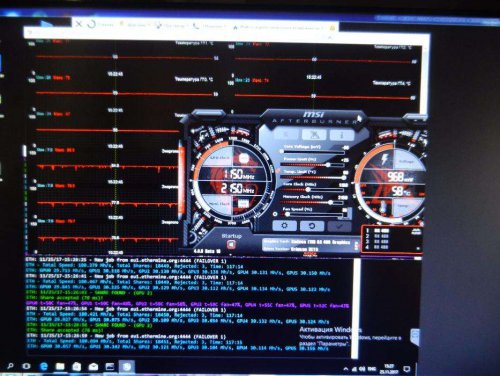Open File Explorer from the taskbar
This screenshot has width=500, height=376.
tap(60, 367)
